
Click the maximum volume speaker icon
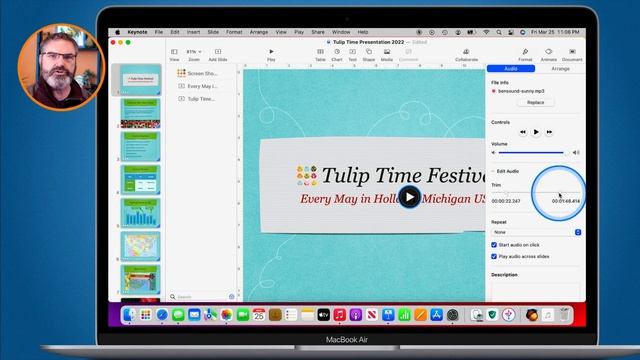(x=576, y=153)
